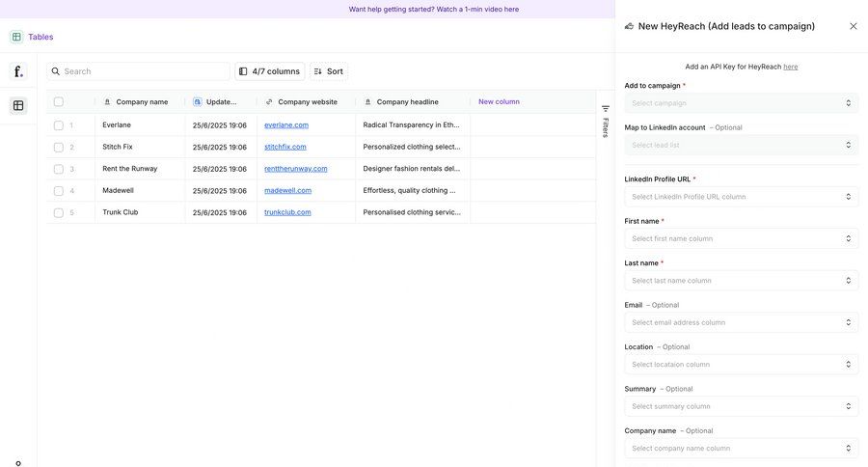Check the Rent the Runway row checkbox
Viewport: 868px width, 467px height.
point(59,169)
